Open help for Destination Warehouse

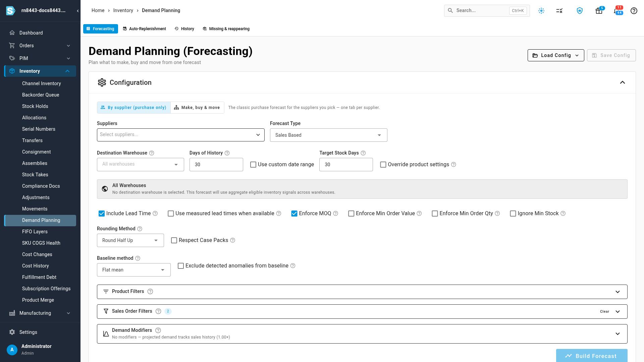click(152, 153)
